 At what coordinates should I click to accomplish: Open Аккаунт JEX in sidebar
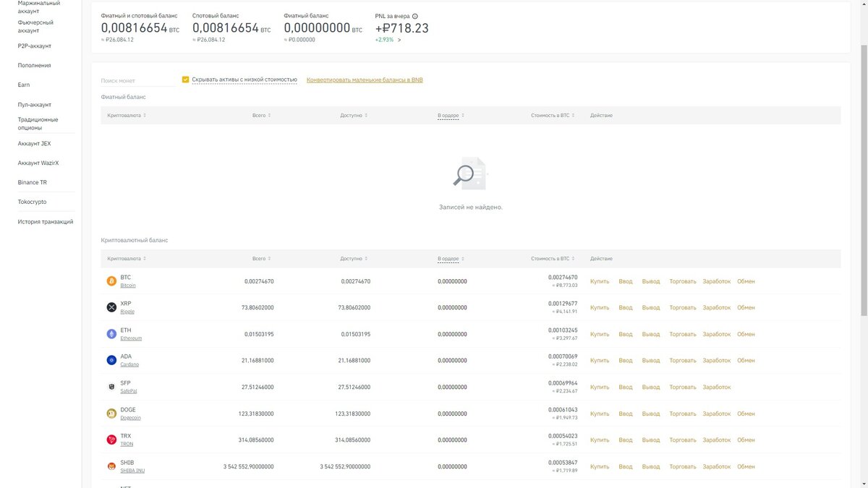(35, 143)
